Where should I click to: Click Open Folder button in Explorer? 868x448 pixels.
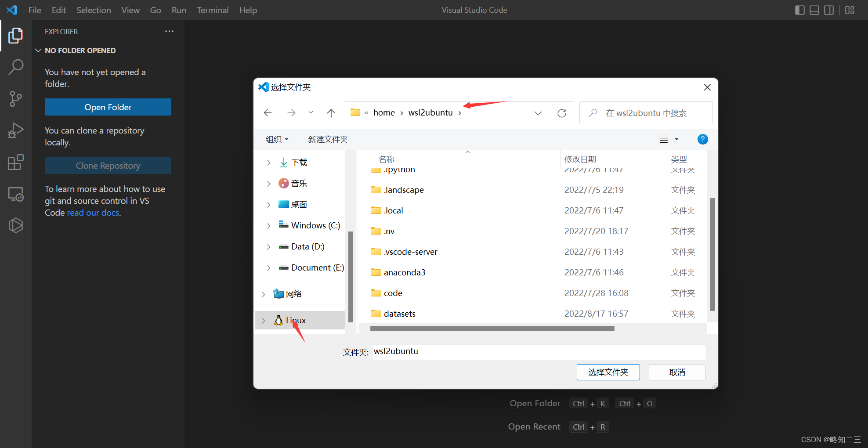(108, 107)
